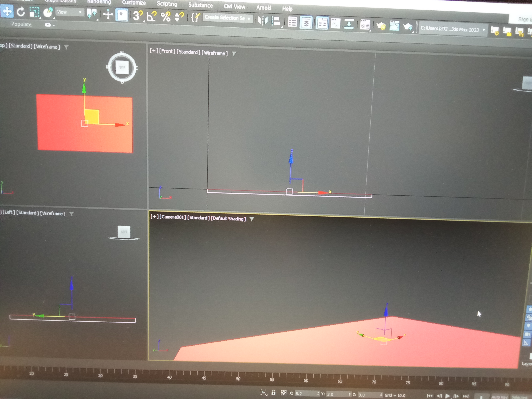Open the Customize menu

coord(134,3)
